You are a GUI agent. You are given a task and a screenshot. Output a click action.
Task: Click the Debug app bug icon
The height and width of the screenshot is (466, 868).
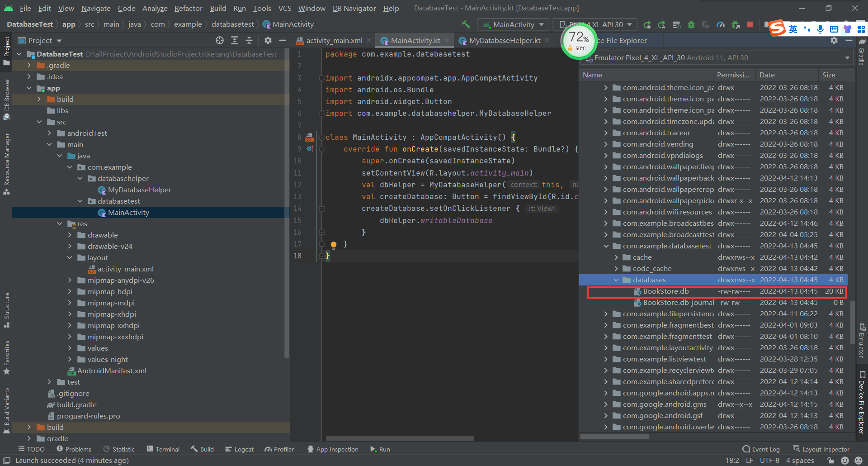[691, 24]
